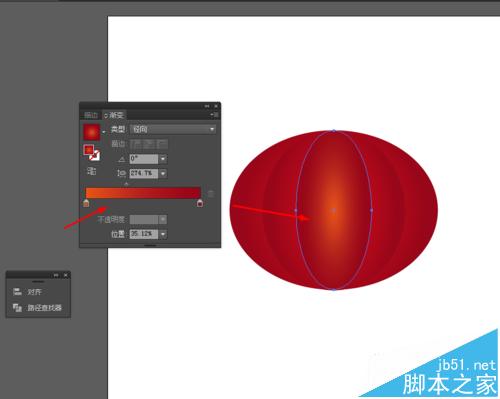This screenshot has height=399, width=500.
Task: Expand the docked Align panel with double arrows
Action: 56,275
